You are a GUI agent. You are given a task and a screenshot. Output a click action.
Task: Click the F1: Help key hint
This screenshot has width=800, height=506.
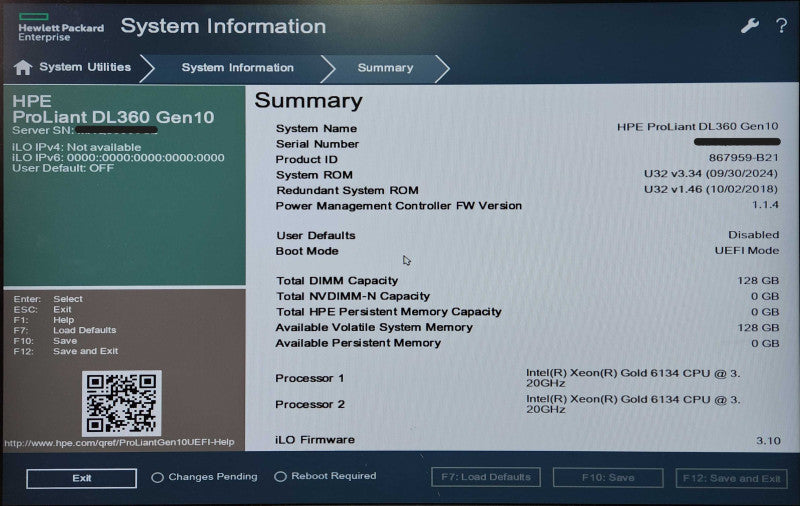[44, 320]
